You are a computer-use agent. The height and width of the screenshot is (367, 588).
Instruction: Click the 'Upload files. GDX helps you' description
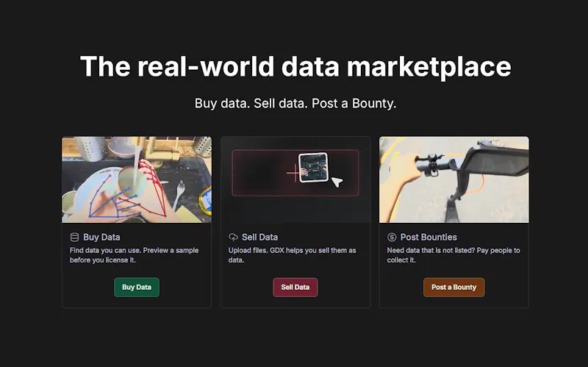pos(293,255)
